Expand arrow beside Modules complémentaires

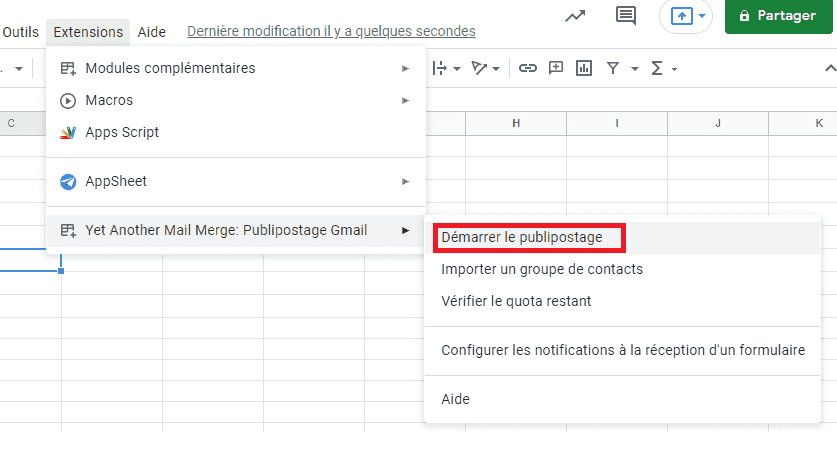406,68
